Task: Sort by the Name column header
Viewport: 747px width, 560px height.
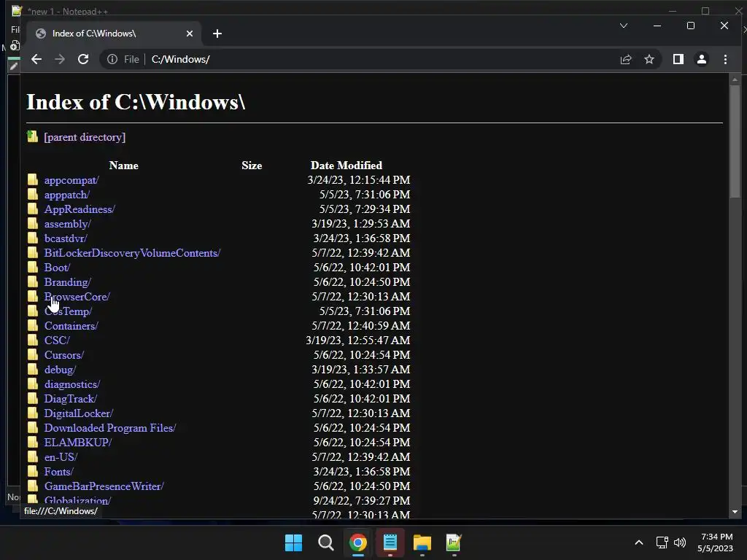Action: [x=123, y=166]
